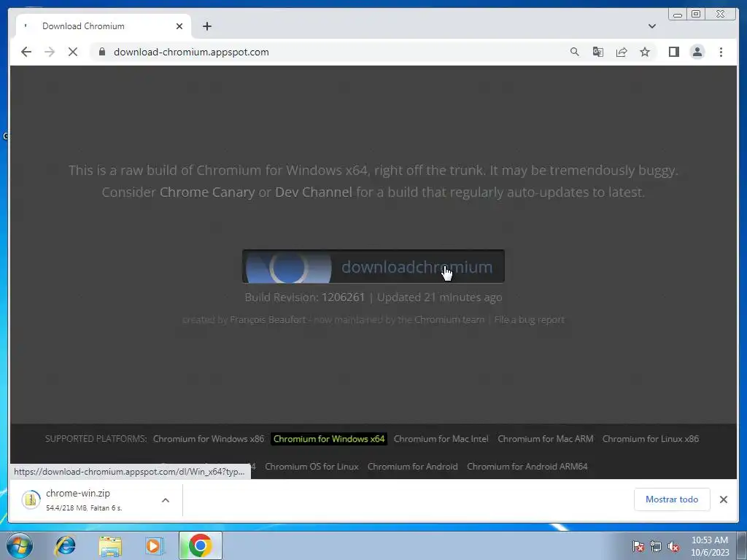Select Chromium for Windows x86
This screenshot has width=747, height=560.
coord(208,438)
